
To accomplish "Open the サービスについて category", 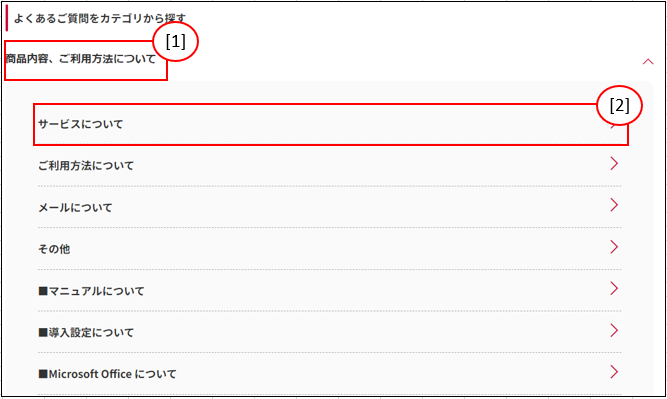I will coord(329,124).
